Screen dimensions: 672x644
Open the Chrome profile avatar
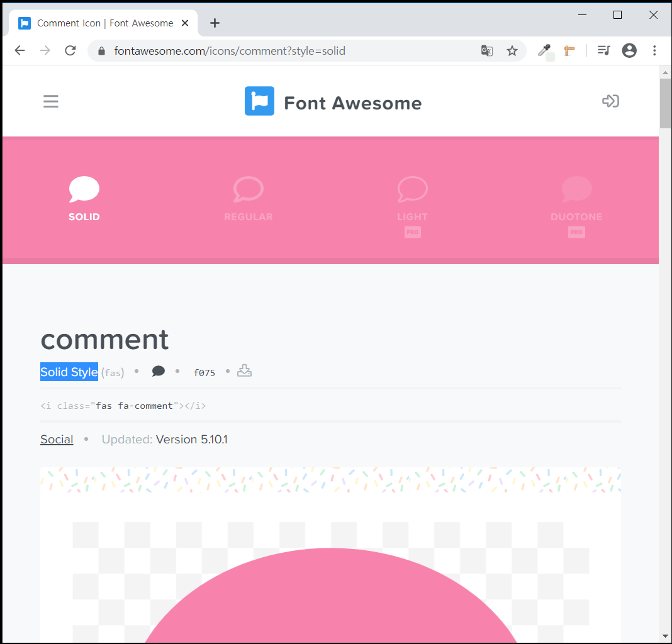coord(629,50)
